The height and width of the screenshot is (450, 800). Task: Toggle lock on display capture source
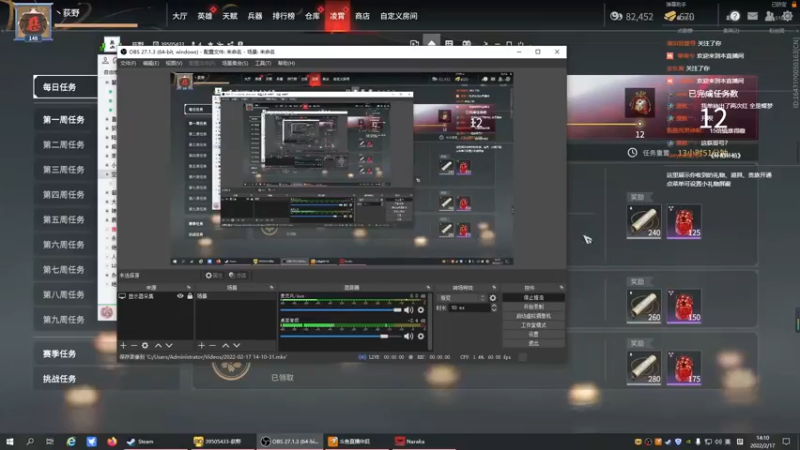point(190,296)
